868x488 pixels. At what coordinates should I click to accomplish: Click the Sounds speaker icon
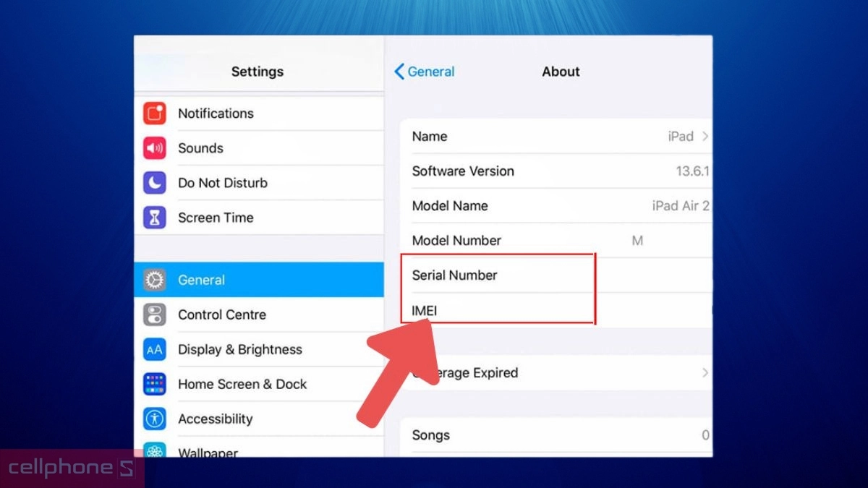click(154, 147)
